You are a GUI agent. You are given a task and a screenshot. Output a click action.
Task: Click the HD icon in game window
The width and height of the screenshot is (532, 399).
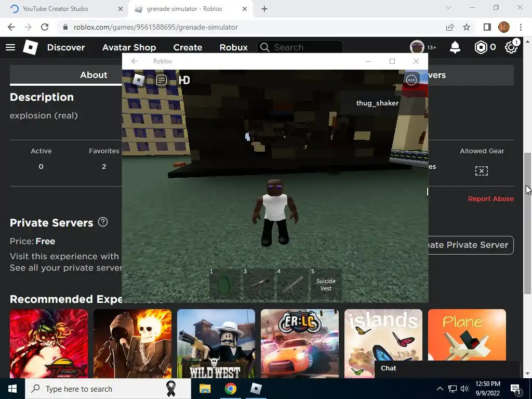[x=184, y=80]
